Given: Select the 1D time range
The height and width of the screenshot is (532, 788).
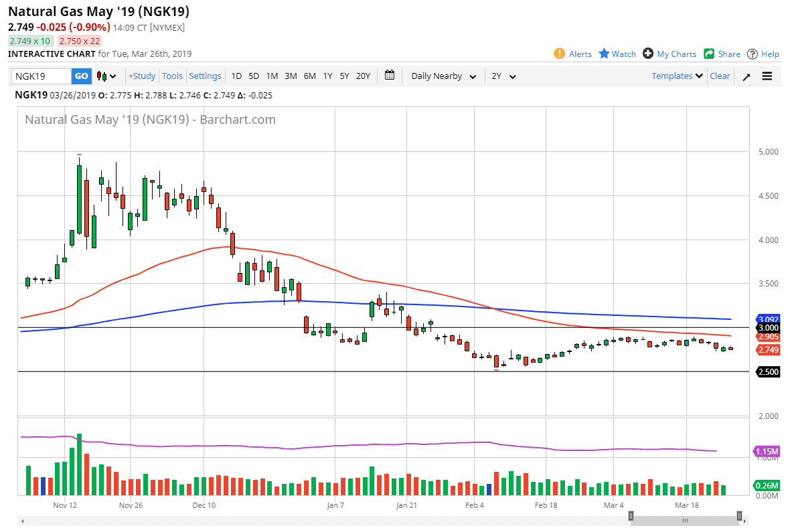Looking at the screenshot, I should click(x=236, y=76).
